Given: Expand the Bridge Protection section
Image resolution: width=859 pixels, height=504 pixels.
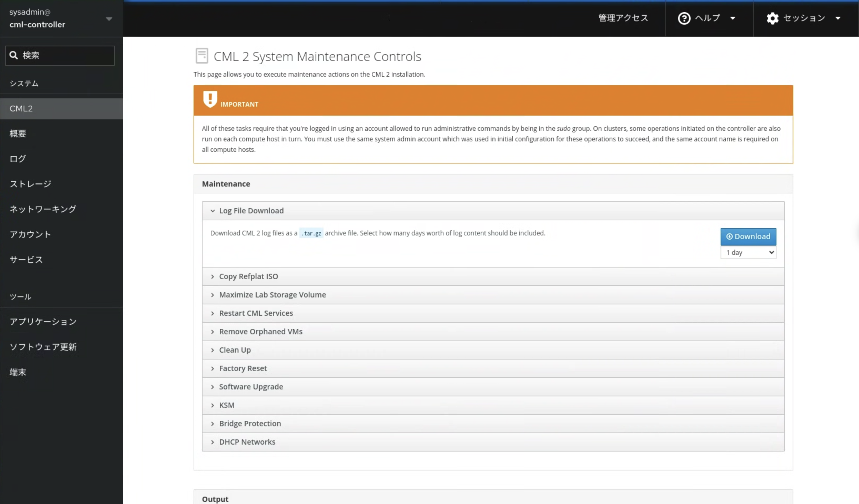Looking at the screenshot, I should tap(250, 424).
